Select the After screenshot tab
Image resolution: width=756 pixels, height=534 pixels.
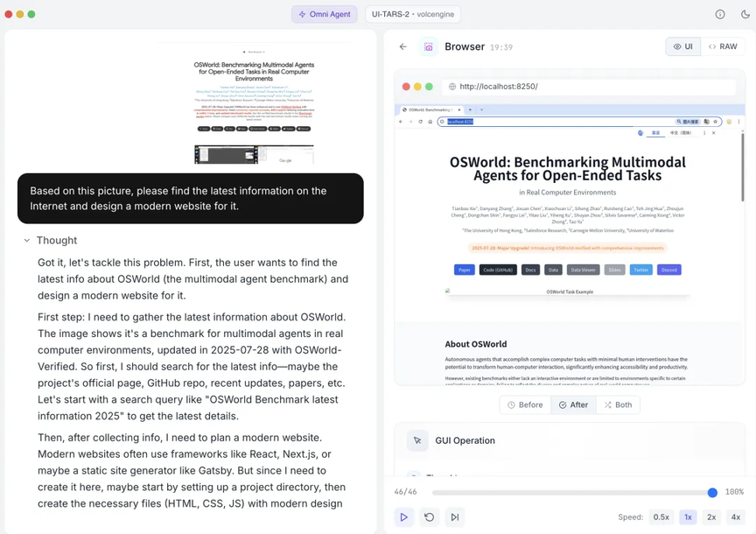point(573,405)
